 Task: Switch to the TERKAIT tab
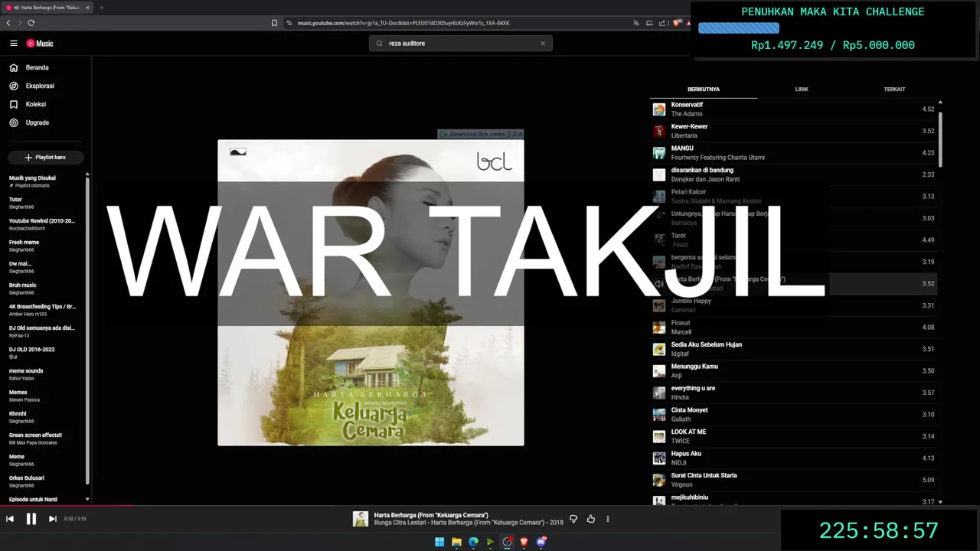point(894,90)
